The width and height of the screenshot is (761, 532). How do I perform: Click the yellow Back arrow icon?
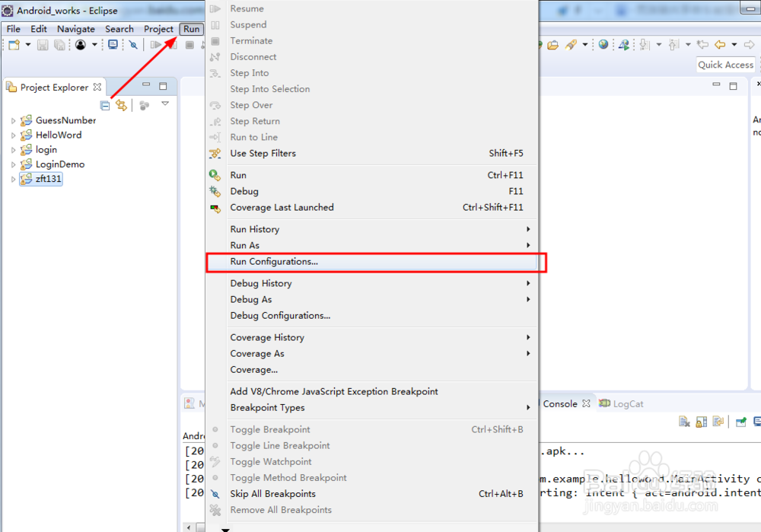720,45
